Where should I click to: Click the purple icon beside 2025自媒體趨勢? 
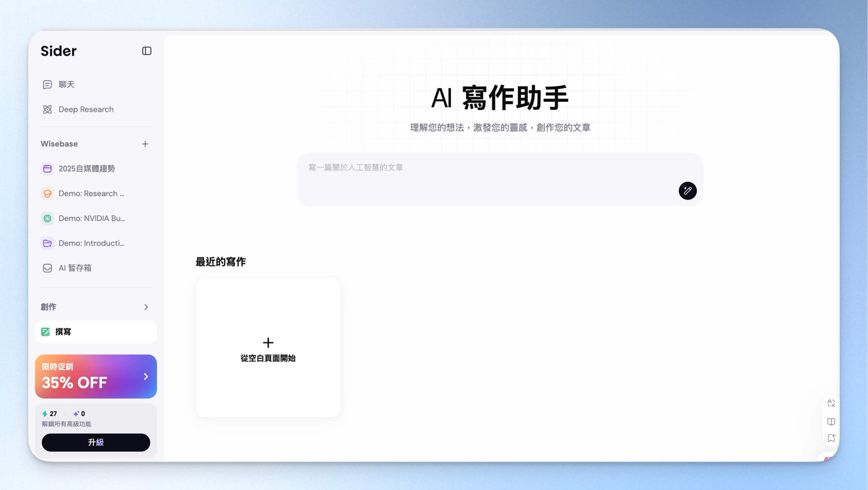(x=47, y=168)
